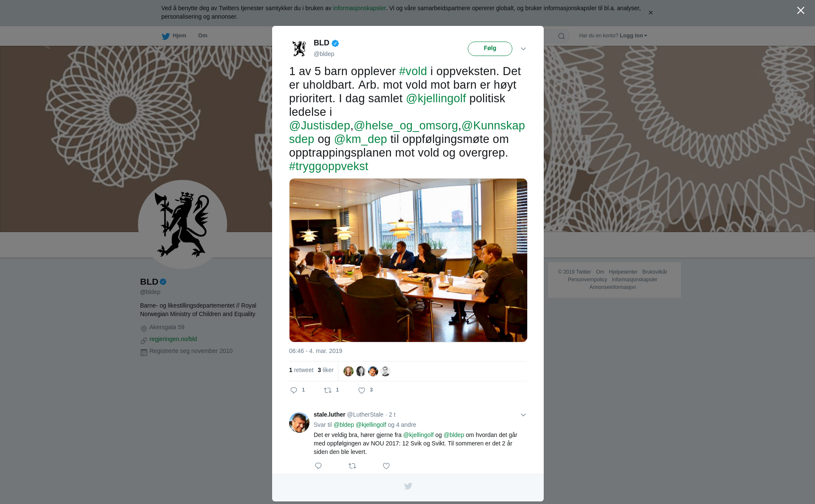Like stale.luther's reply
Screen dimensions: 815x504
386,466
